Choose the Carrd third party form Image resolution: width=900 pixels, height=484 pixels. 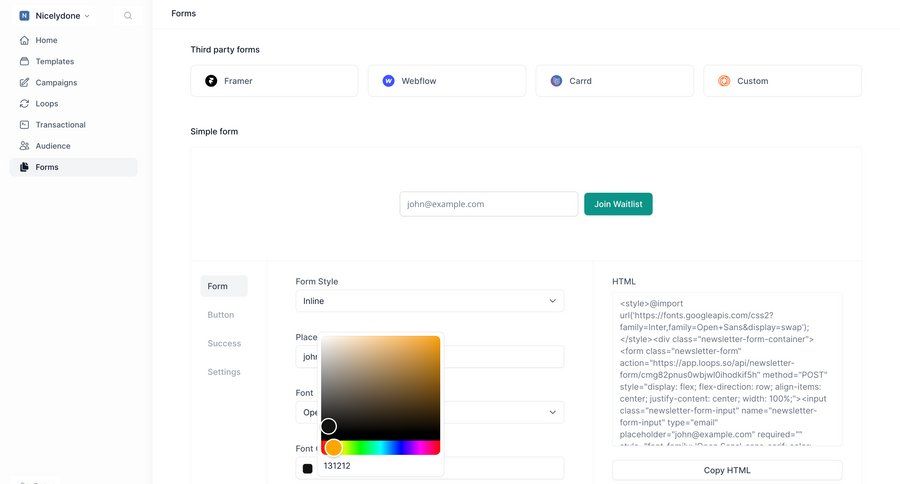coord(615,81)
